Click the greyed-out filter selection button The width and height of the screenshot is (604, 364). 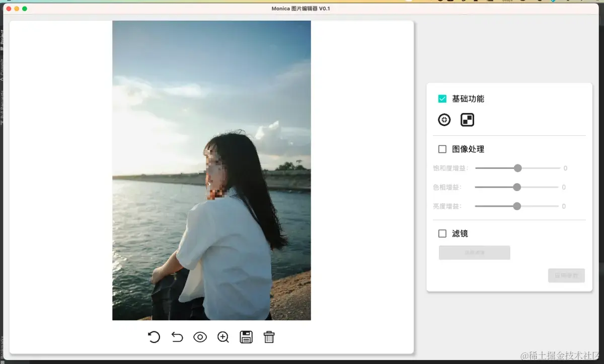[475, 252]
